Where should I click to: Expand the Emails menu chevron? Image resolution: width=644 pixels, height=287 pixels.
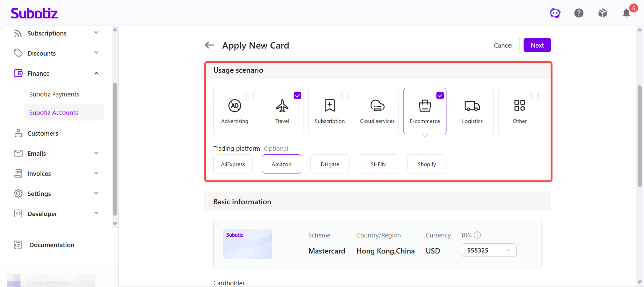point(96,153)
